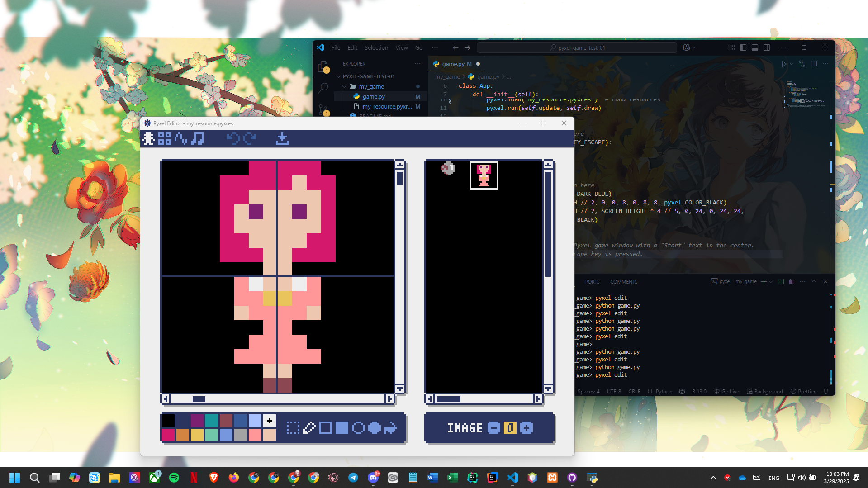This screenshot has height=488, width=868.
Task: Click the Undo arrow in Pyxel Editor
Action: click(x=233, y=138)
